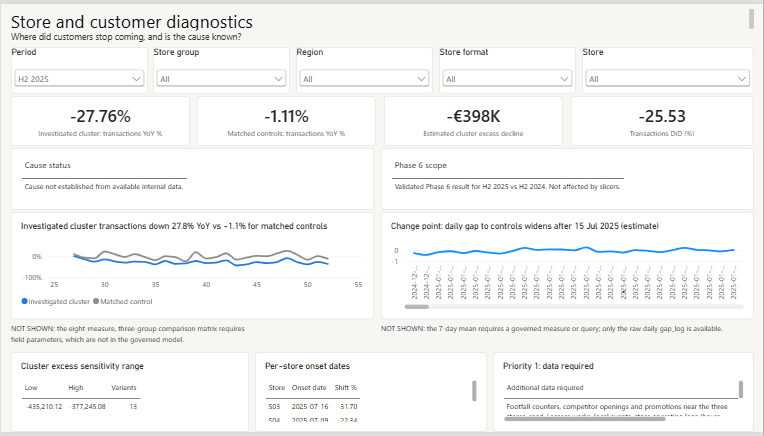
Task: Click the Store format chevron arrow
Action: [x=564, y=79]
